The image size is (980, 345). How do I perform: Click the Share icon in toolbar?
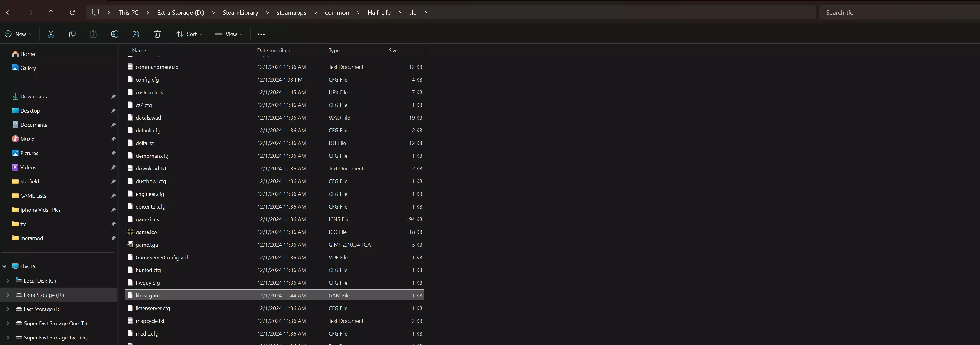coord(136,34)
